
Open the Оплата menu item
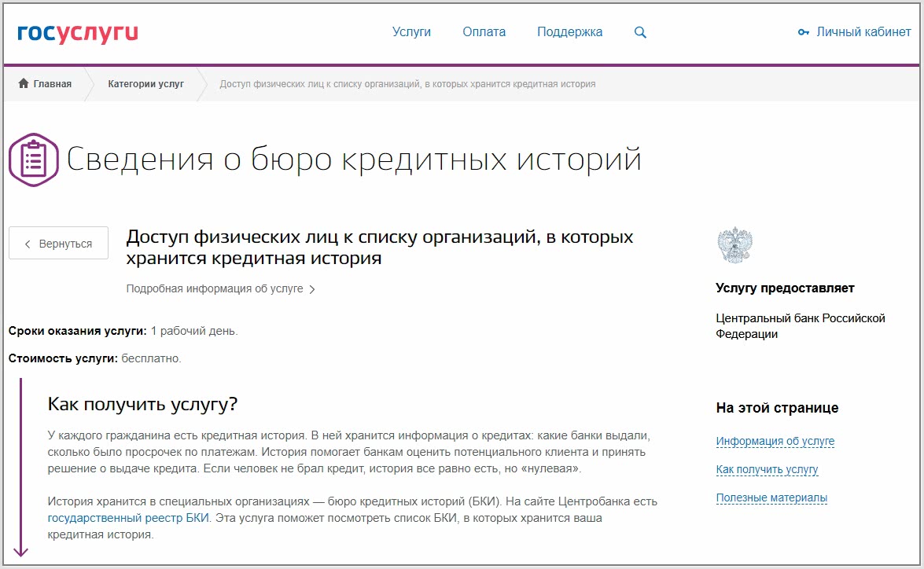tap(484, 32)
